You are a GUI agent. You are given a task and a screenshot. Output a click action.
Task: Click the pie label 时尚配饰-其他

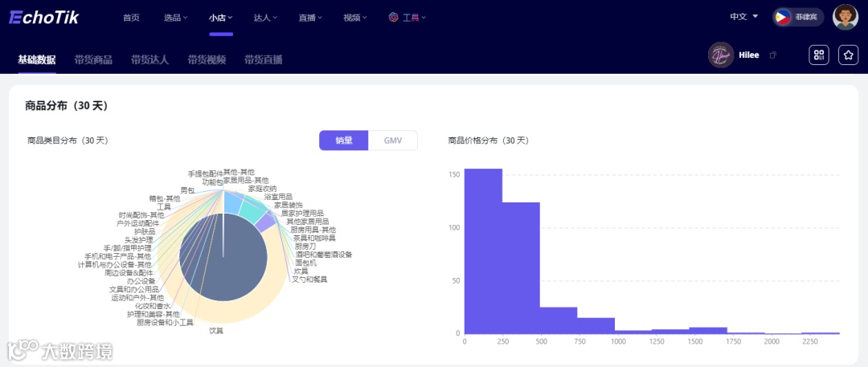141,214
